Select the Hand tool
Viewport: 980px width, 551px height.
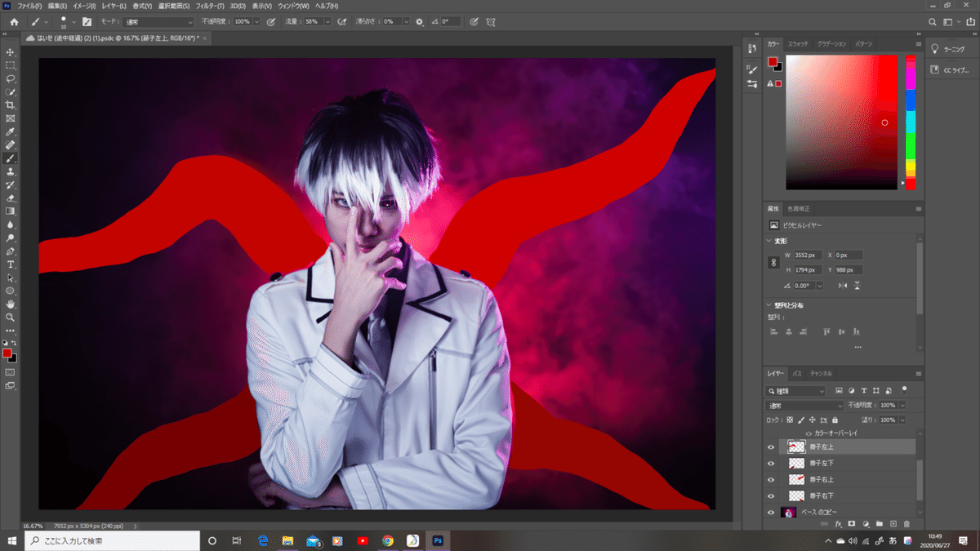[11, 304]
